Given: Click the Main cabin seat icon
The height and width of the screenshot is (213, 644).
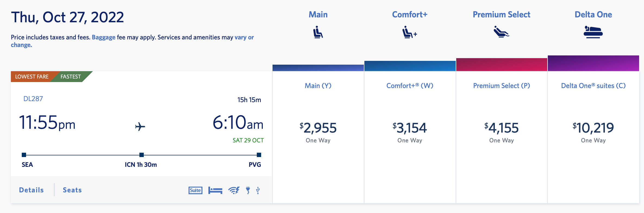Looking at the screenshot, I should point(318,32).
